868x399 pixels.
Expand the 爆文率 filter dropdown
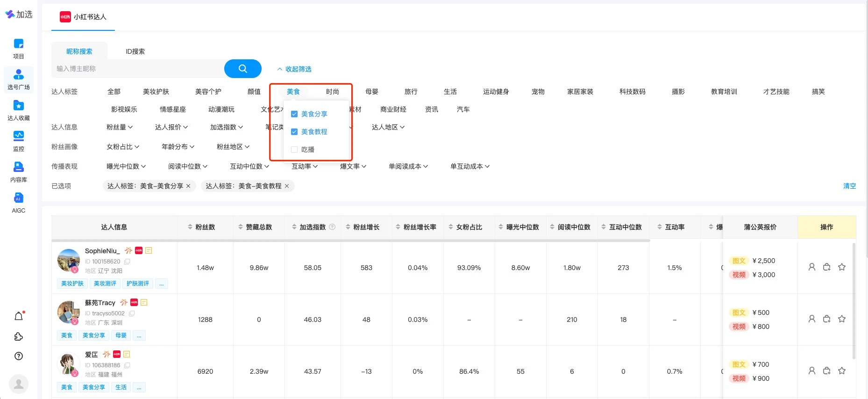(x=353, y=166)
